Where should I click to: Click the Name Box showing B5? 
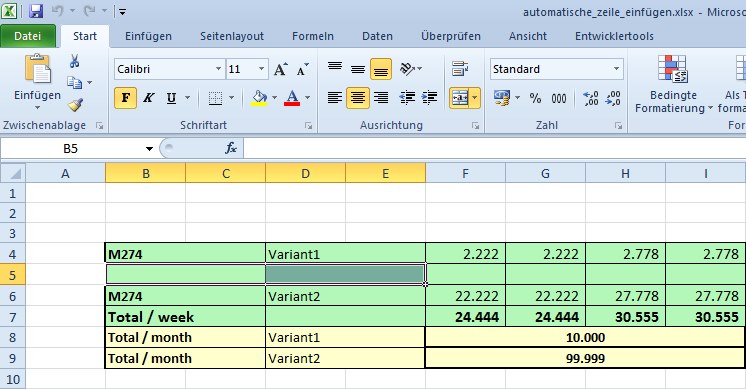(x=70, y=149)
